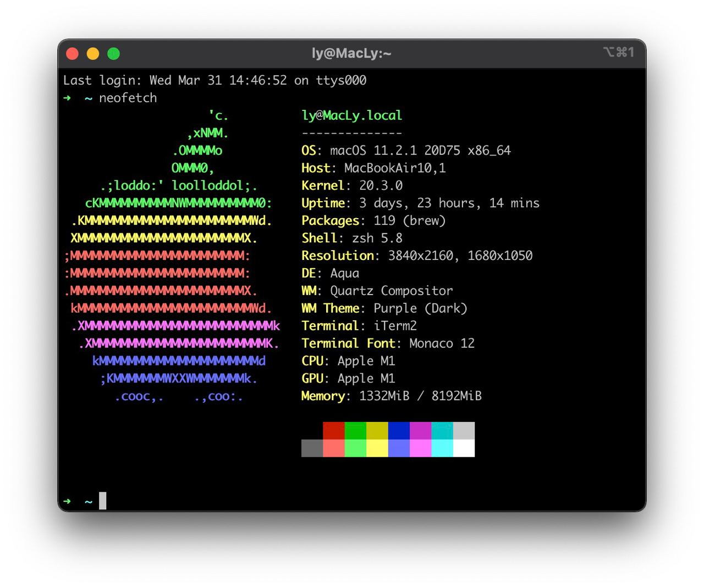Click the Resolution value 3840x2160, 1680x1050
Viewport: 704px width, 588px height.
coord(460,256)
